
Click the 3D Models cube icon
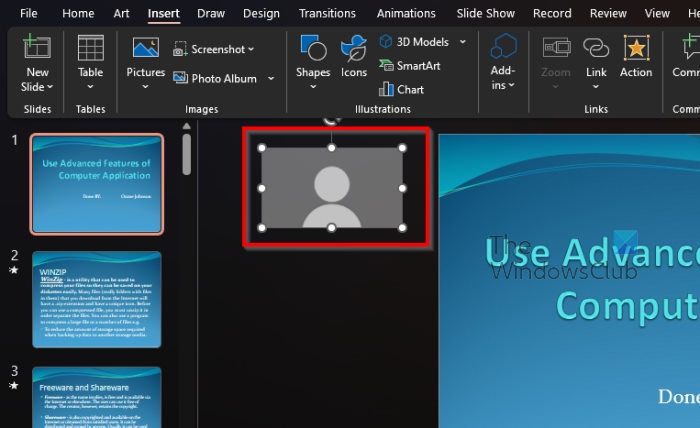click(385, 42)
